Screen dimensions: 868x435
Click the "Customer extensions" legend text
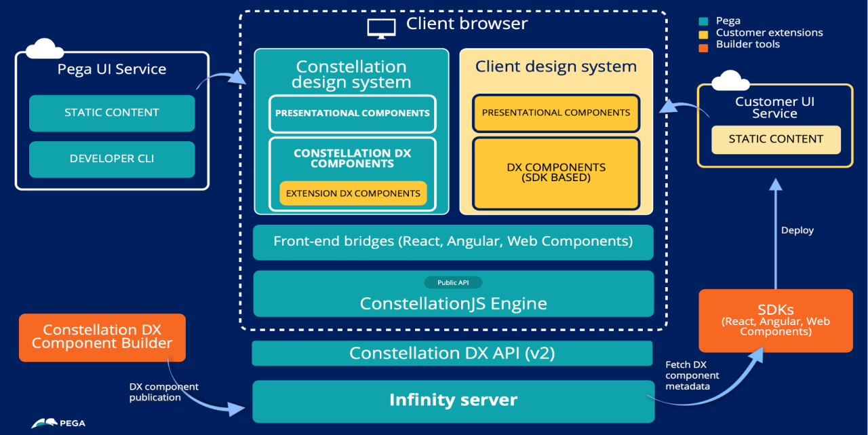pyautogui.click(x=770, y=33)
